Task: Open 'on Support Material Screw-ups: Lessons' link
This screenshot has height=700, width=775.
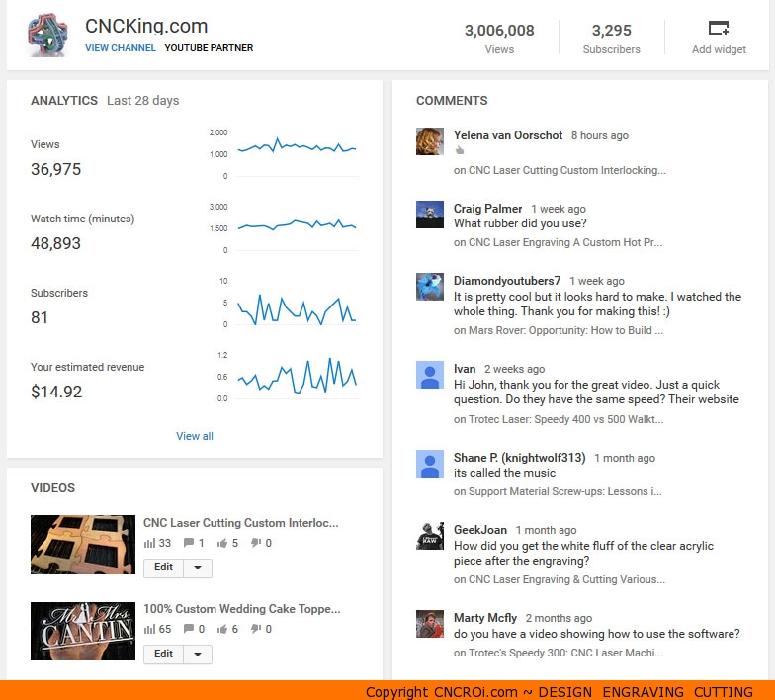Action: [558, 491]
